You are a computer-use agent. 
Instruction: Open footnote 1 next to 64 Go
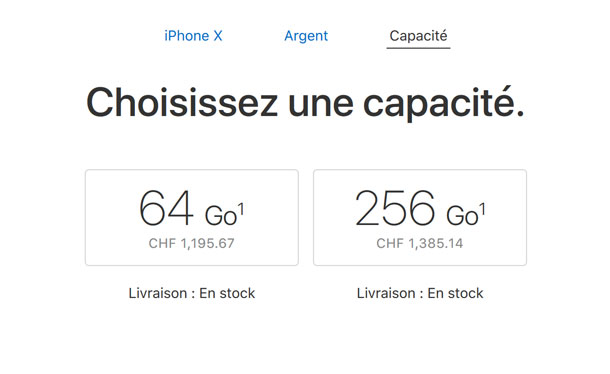click(241, 210)
